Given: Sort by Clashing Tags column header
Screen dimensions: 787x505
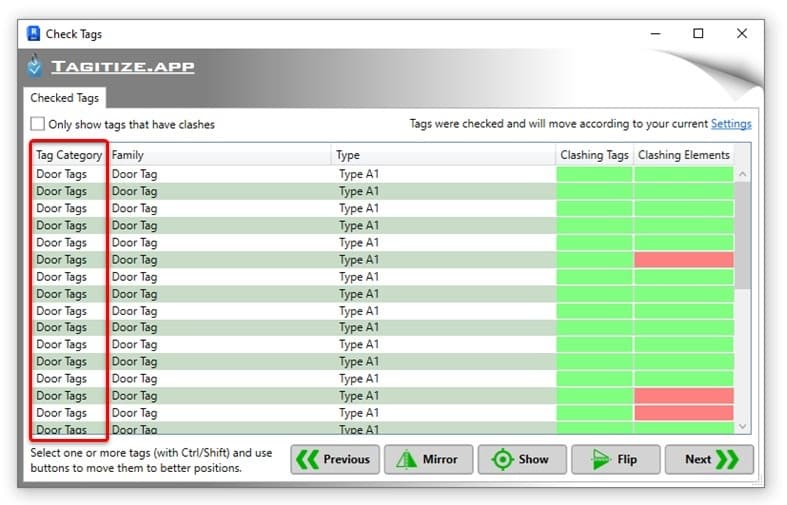Looking at the screenshot, I should (594, 155).
